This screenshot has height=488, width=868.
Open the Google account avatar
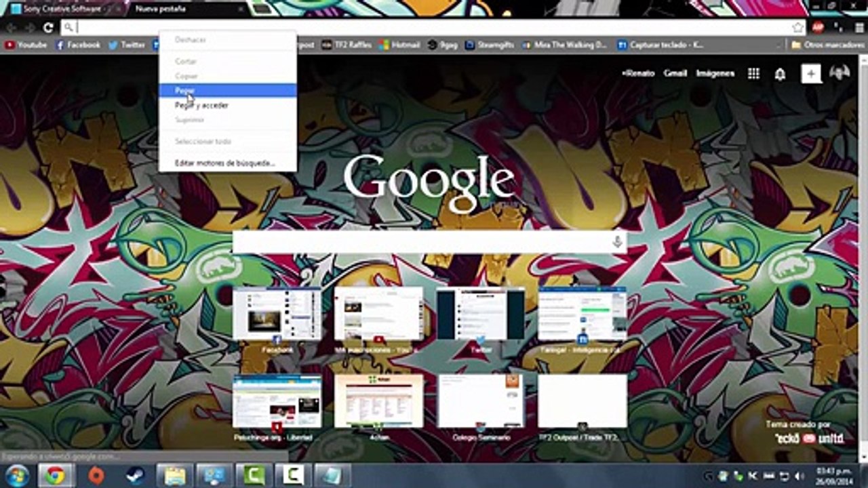[840, 73]
